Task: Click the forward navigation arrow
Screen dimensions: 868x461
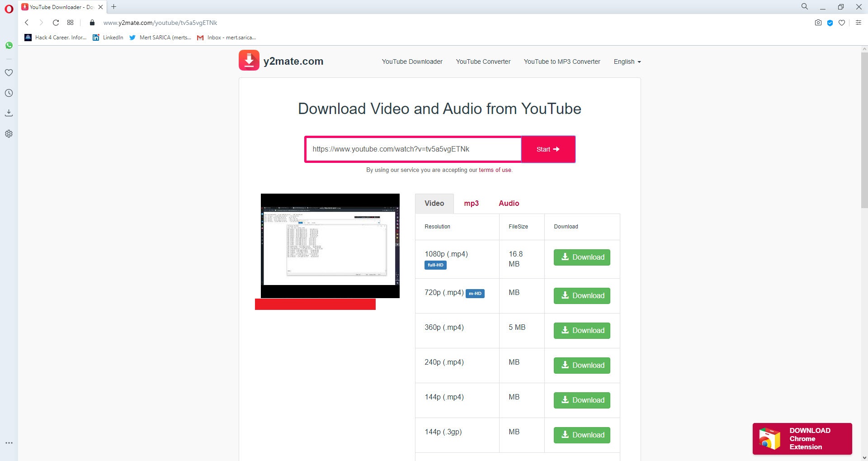Action: click(41, 23)
